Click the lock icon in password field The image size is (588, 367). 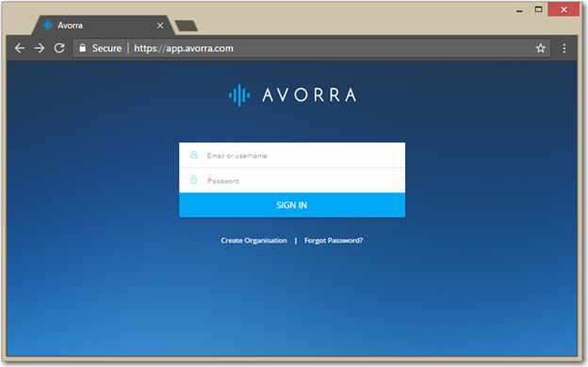(x=193, y=179)
